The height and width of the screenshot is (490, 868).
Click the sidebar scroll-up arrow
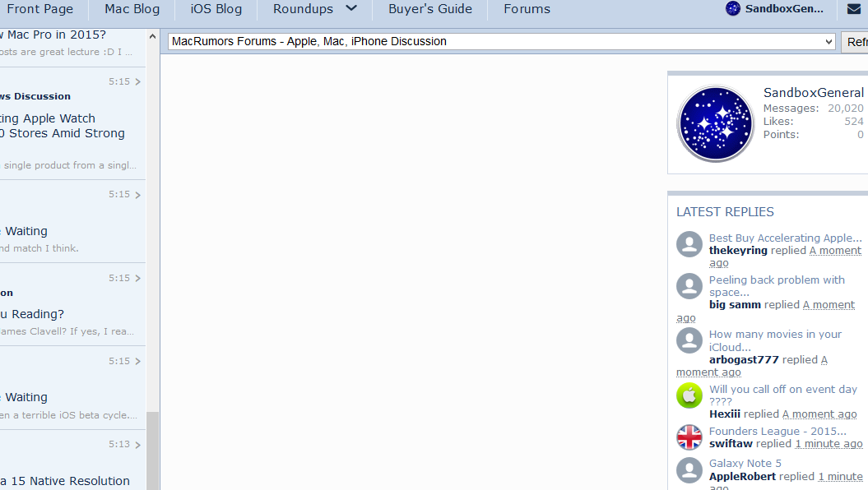point(152,36)
